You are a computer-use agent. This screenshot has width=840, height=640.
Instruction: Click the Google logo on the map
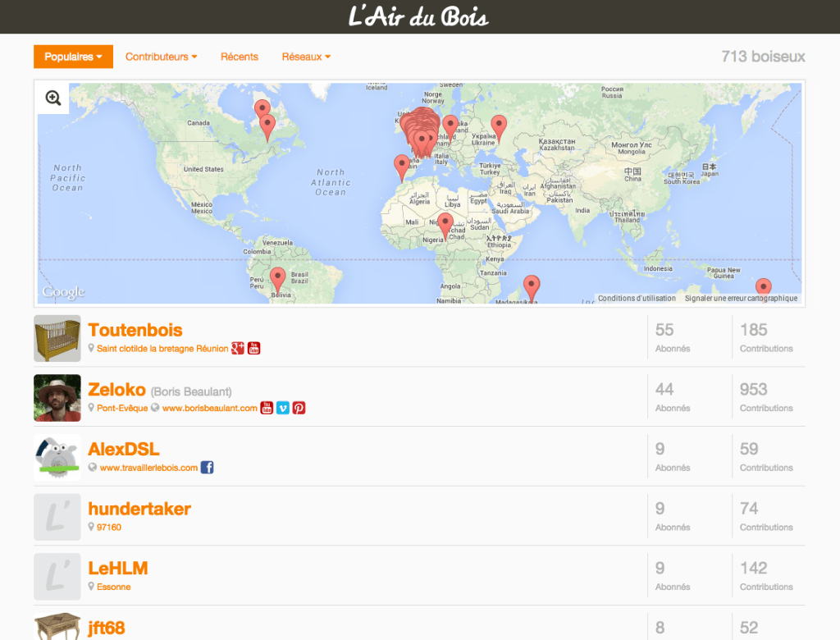click(64, 291)
